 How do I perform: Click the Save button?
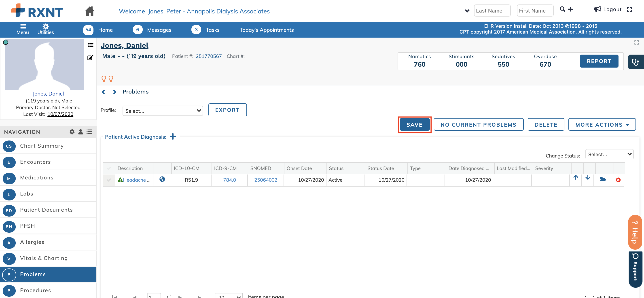click(414, 124)
